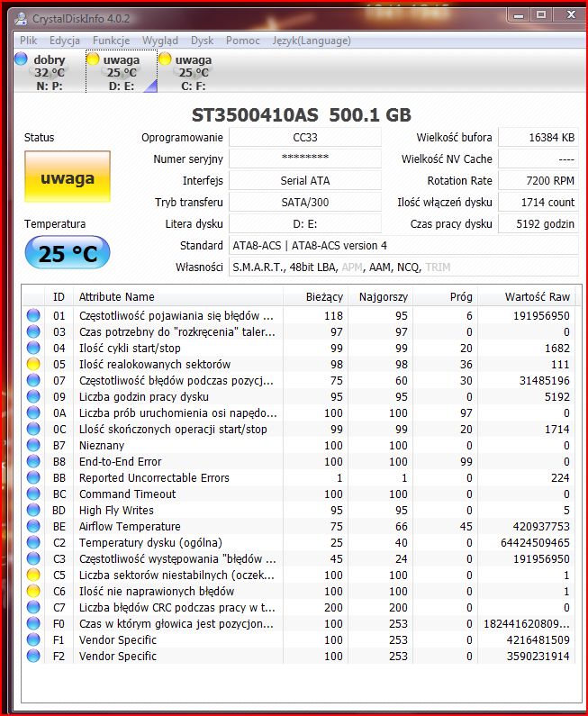Click the blue status icon of attribute 07
The width and height of the screenshot is (588, 716).
[x=33, y=380]
